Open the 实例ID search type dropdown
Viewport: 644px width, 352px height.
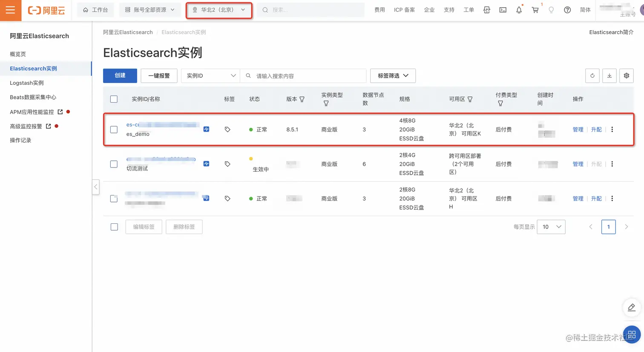[x=211, y=76]
